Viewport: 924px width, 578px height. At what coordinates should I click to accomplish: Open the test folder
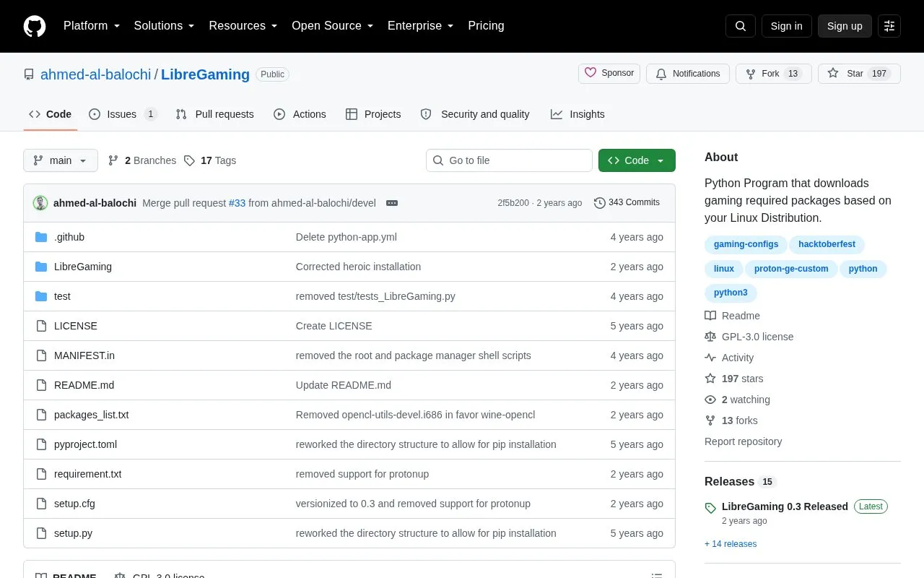pyautogui.click(x=62, y=296)
